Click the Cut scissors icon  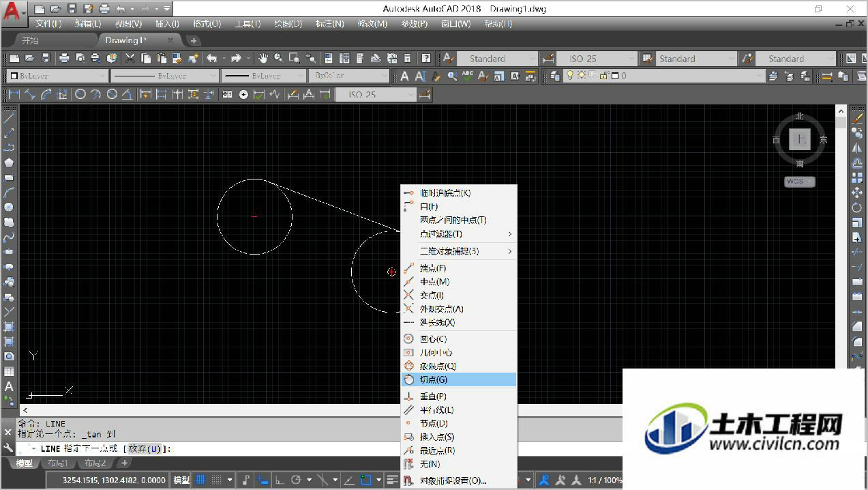pyautogui.click(x=129, y=59)
